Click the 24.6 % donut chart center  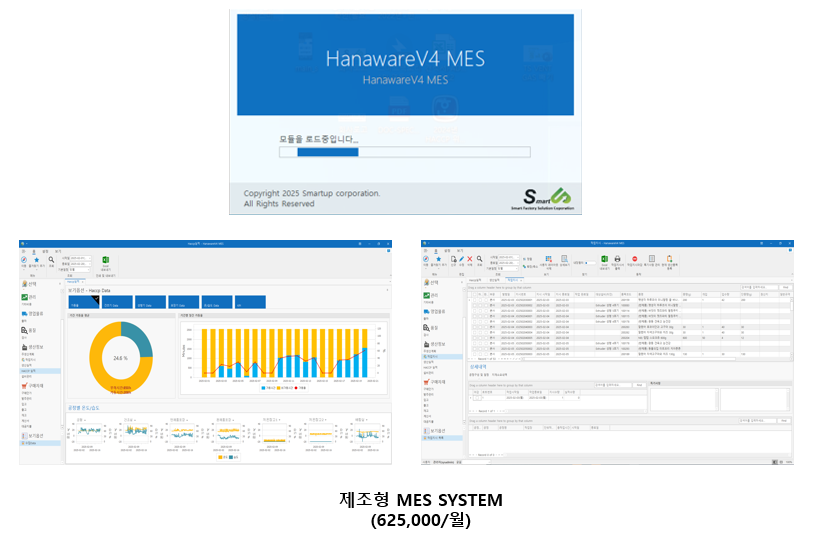(x=121, y=358)
